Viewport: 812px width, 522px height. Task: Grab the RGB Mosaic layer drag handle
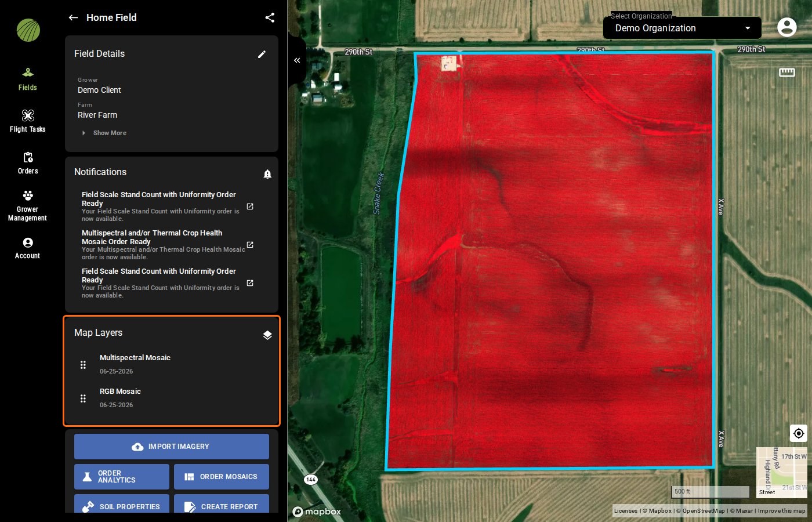coord(83,398)
